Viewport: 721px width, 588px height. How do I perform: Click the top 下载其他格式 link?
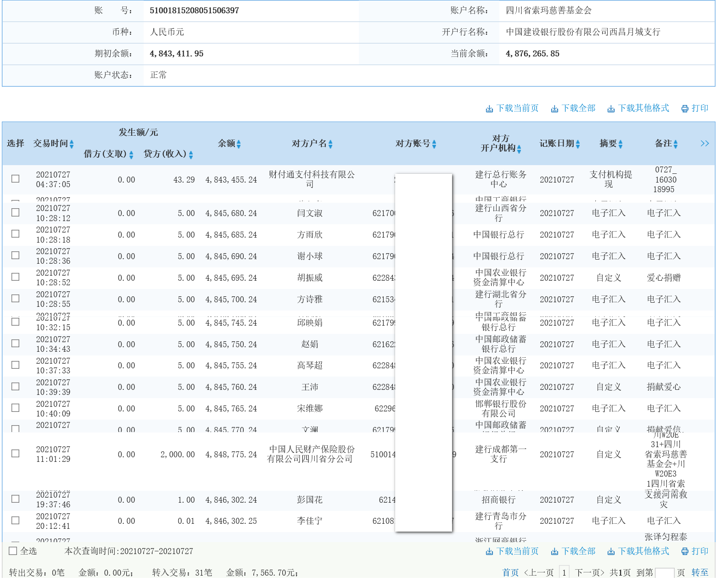pos(638,108)
